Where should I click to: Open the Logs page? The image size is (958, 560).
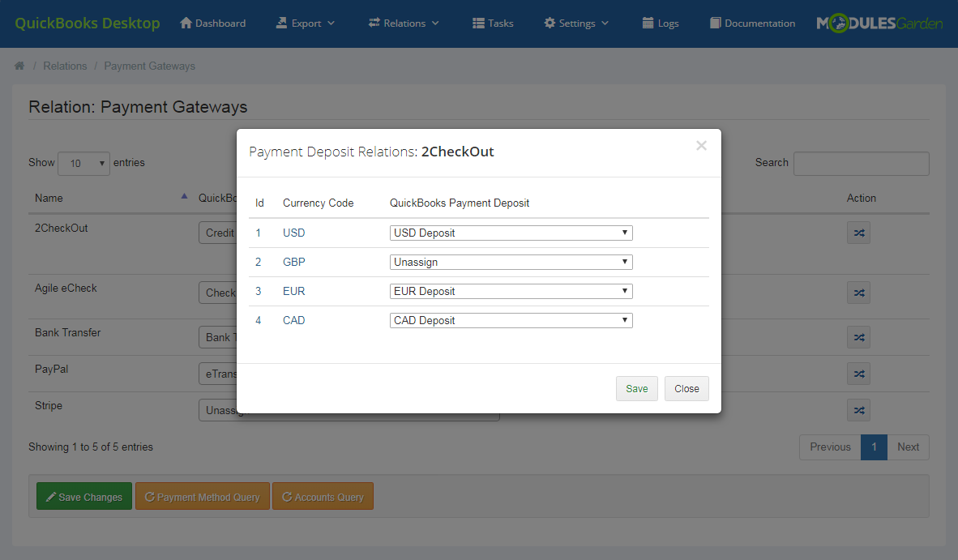[x=660, y=24]
